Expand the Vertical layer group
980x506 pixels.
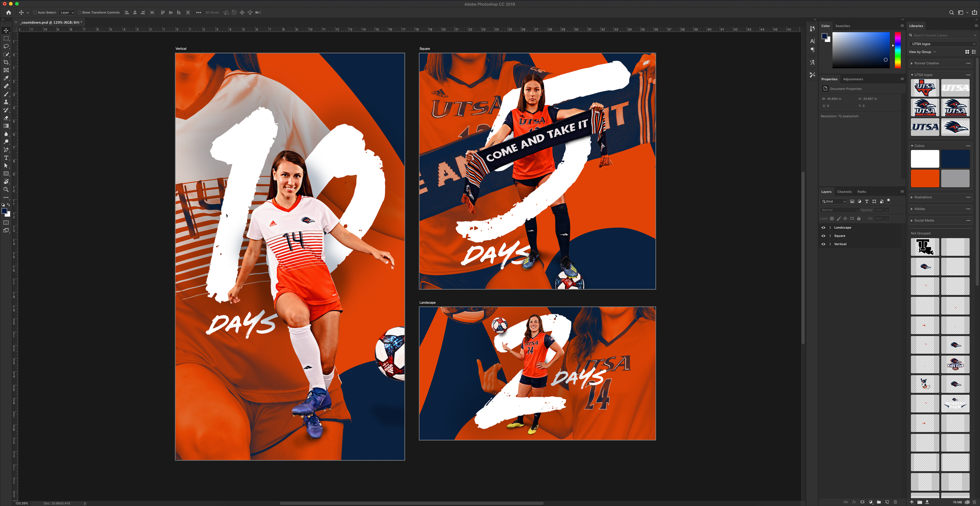point(830,244)
